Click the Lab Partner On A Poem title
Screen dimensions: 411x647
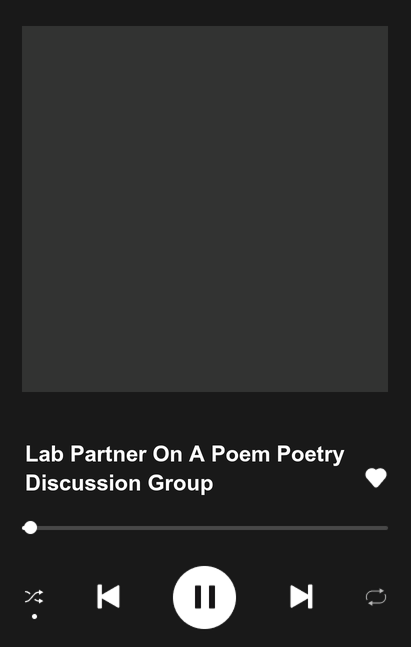[184, 468]
